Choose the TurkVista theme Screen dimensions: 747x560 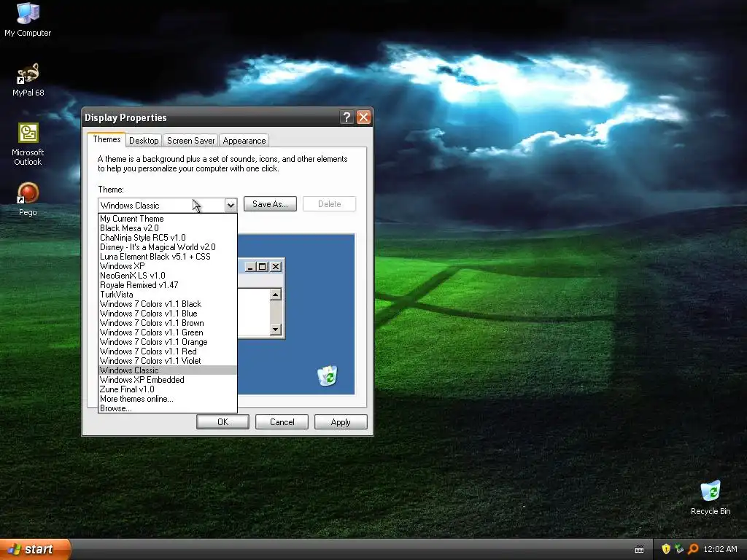(167, 295)
